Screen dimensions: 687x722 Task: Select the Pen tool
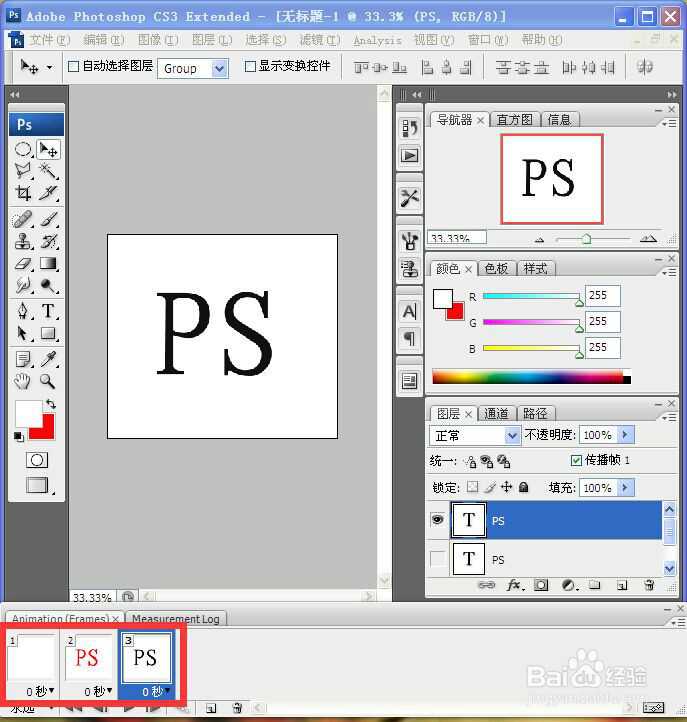pos(23,310)
